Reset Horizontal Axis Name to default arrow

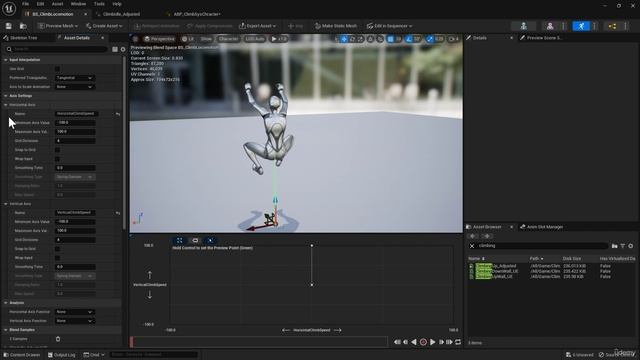tap(118, 114)
